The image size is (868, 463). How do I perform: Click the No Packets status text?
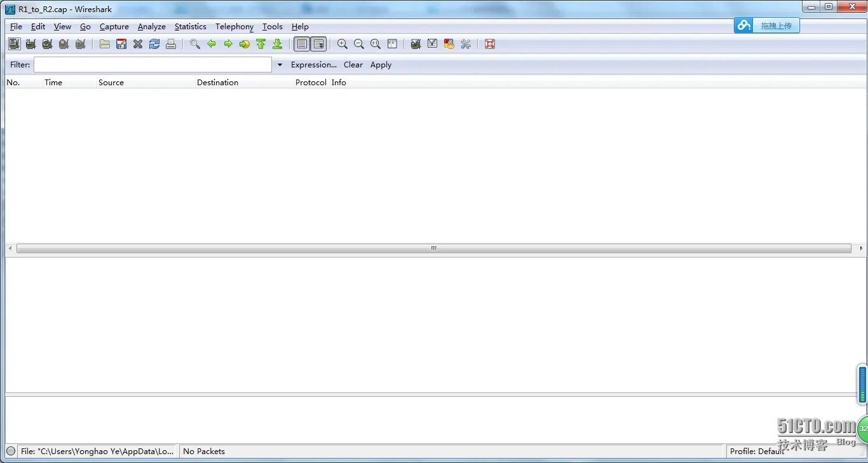(204, 452)
